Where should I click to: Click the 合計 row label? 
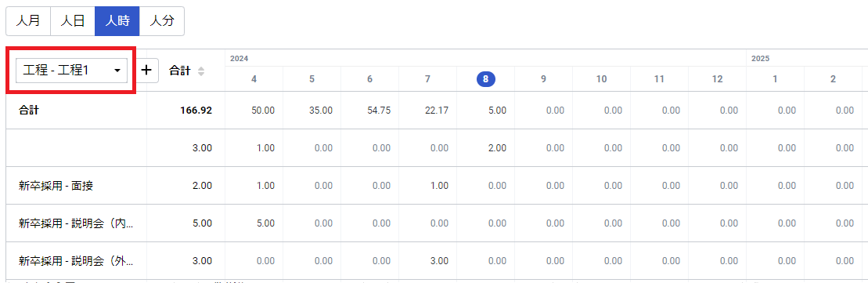29,111
